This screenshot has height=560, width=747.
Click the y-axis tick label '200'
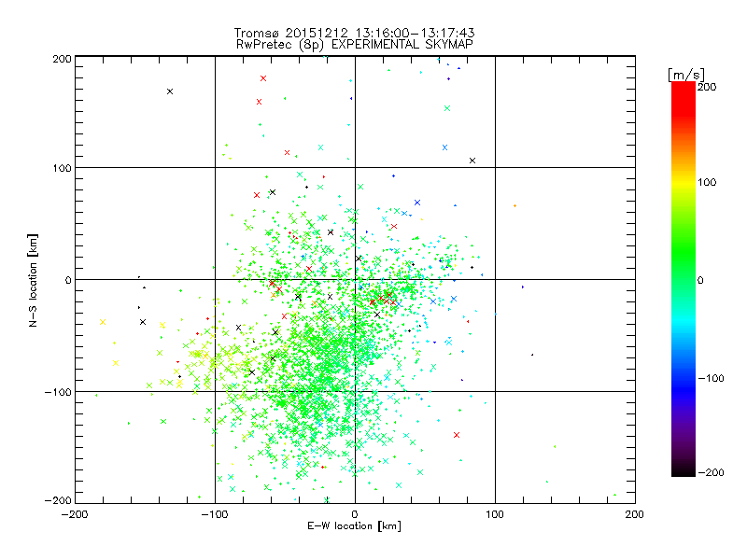(62, 59)
